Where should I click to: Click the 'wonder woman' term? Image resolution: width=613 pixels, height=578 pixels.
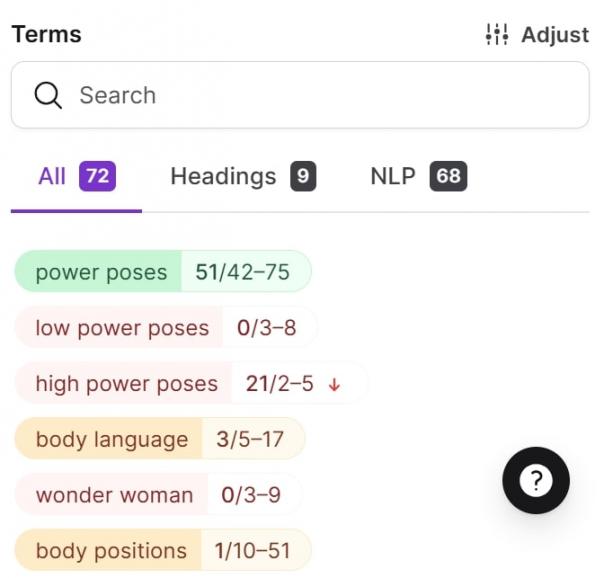pyautogui.click(x=114, y=495)
